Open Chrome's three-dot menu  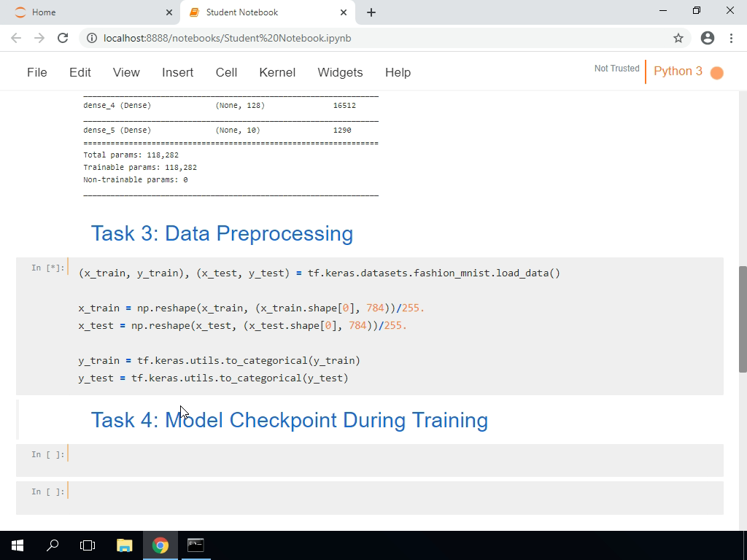click(x=732, y=38)
